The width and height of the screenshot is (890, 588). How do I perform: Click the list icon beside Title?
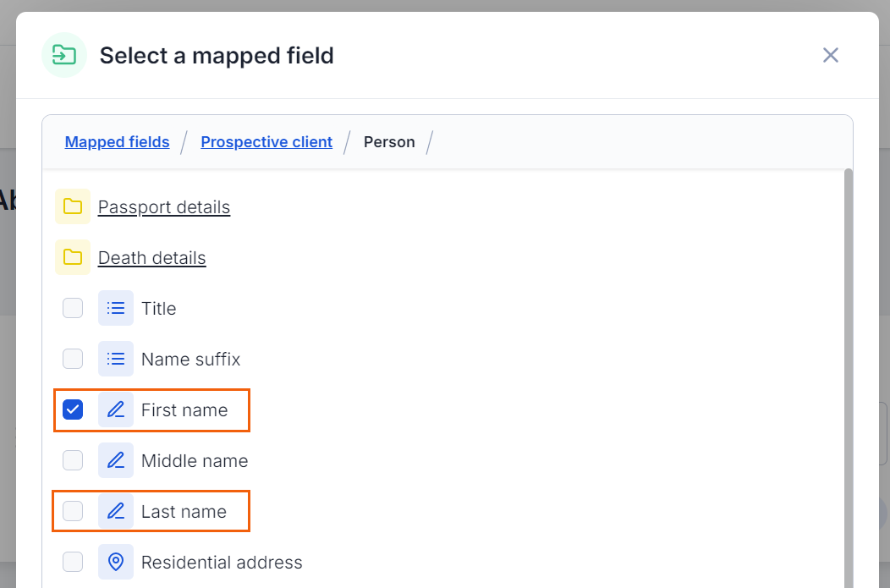(x=116, y=308)
